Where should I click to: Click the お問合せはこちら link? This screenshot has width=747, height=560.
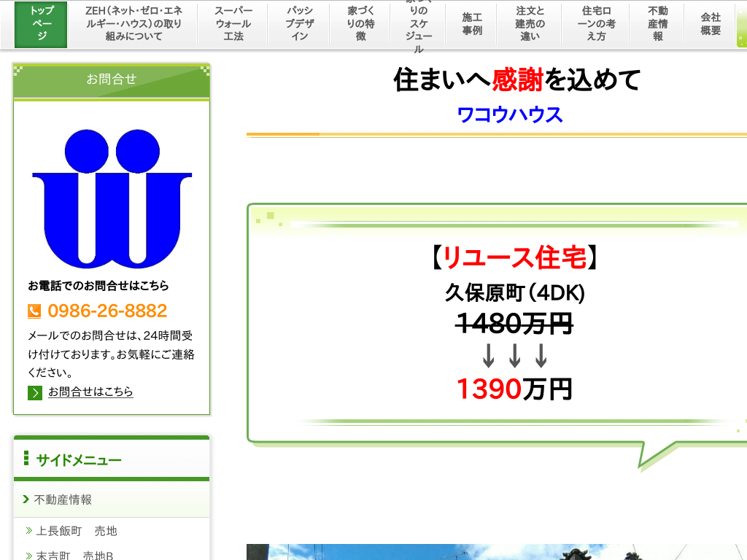click(x=90, y=392)
